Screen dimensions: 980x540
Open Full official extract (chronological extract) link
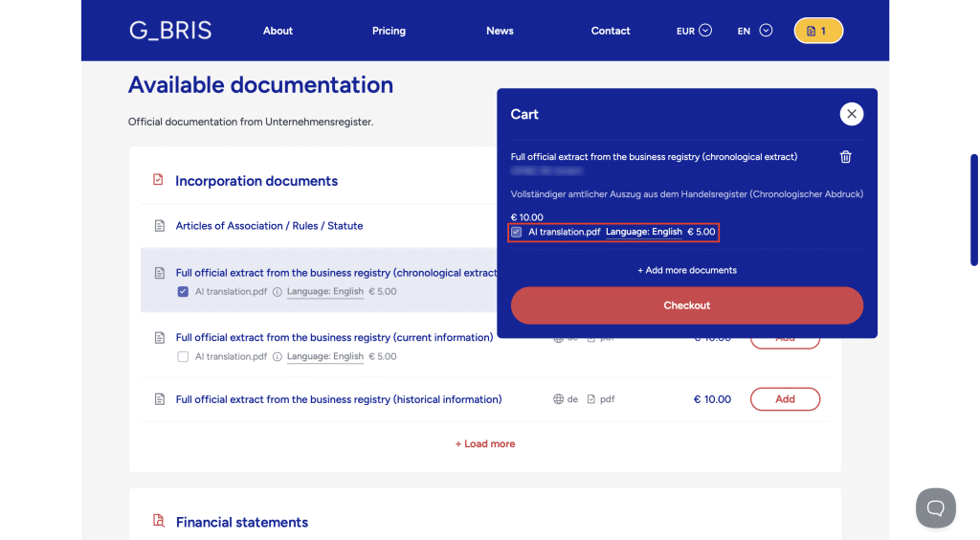coord(336,273)
